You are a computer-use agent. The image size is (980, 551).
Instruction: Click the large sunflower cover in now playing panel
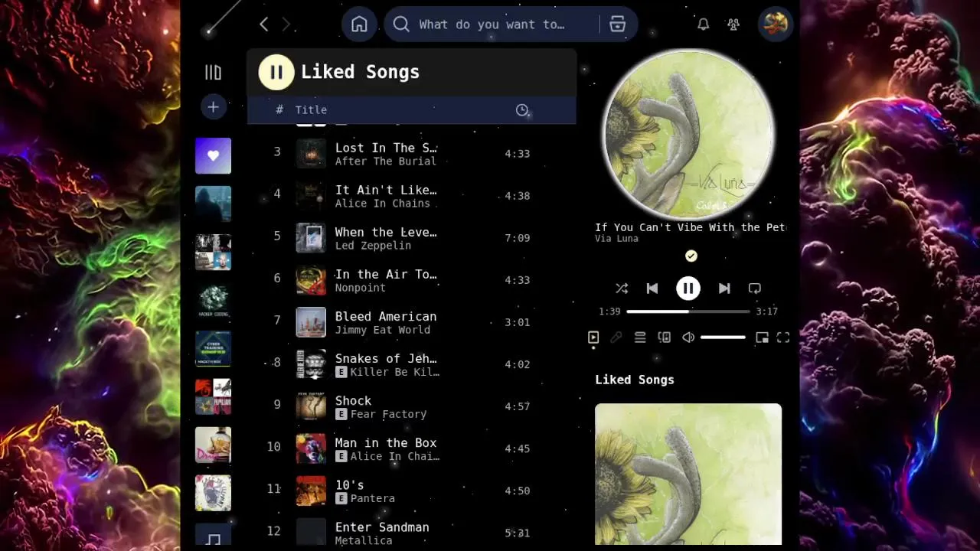pyautogui.click(x=688, y=474)
